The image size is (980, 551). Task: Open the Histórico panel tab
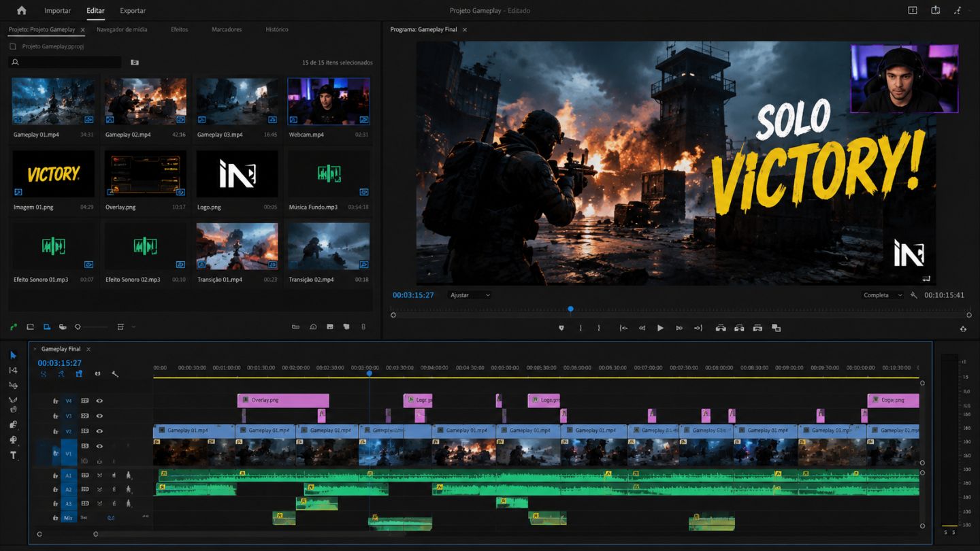277,30
